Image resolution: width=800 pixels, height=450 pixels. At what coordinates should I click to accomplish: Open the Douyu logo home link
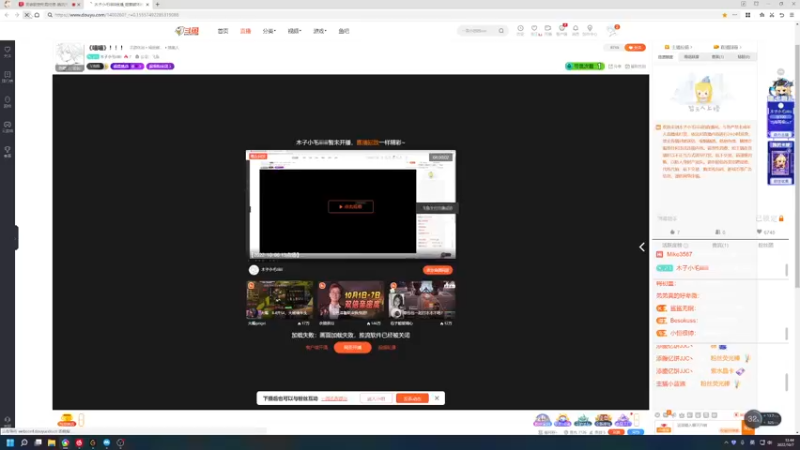[187, 31]
